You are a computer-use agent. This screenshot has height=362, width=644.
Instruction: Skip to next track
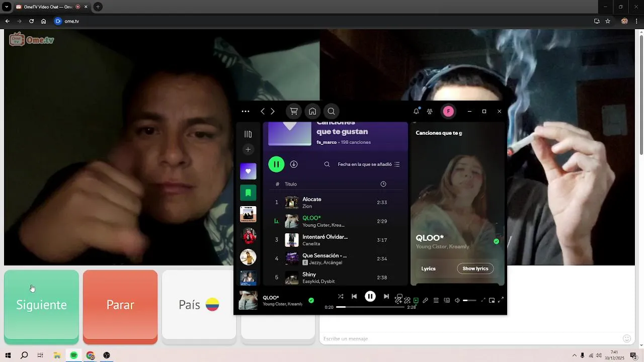pos(386,297)
